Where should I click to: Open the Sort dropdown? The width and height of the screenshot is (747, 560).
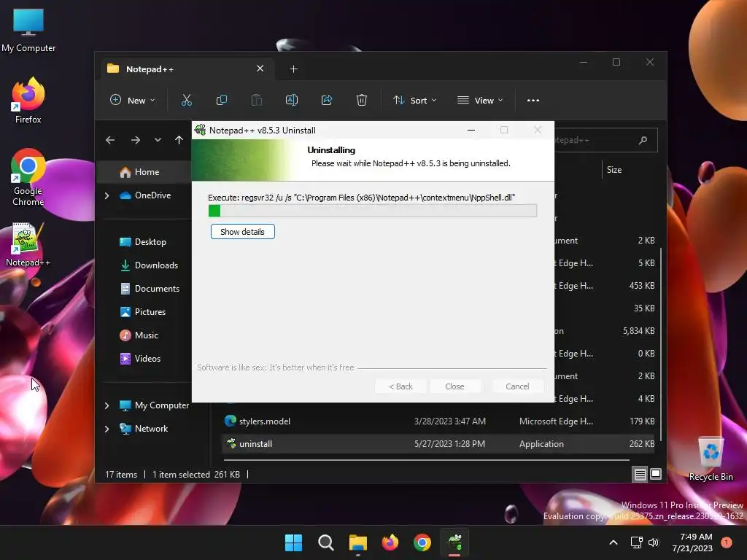coord(414,100)
